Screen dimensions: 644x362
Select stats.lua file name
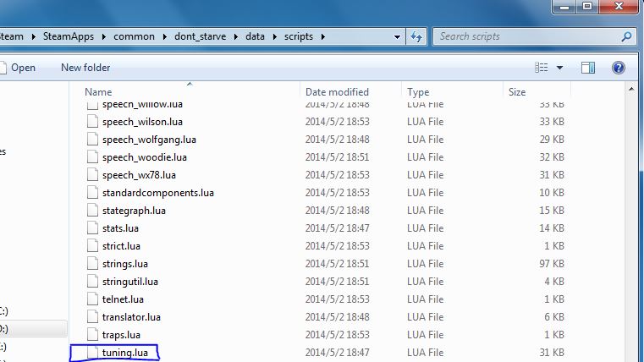click(x=120, y=228)
